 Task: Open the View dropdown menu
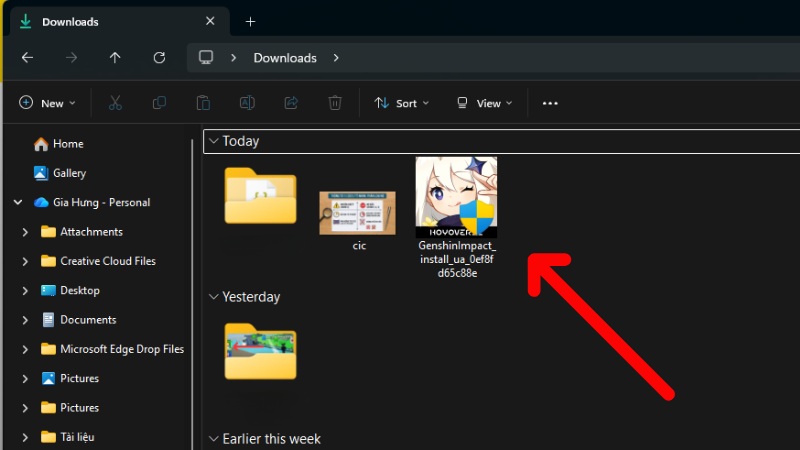[484, 103]
